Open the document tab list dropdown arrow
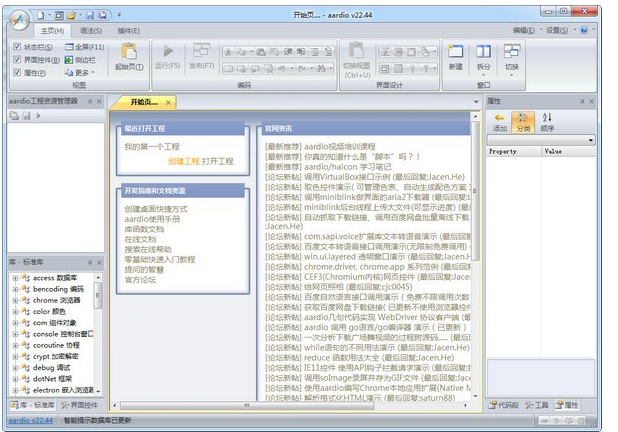 pos(476,102)
